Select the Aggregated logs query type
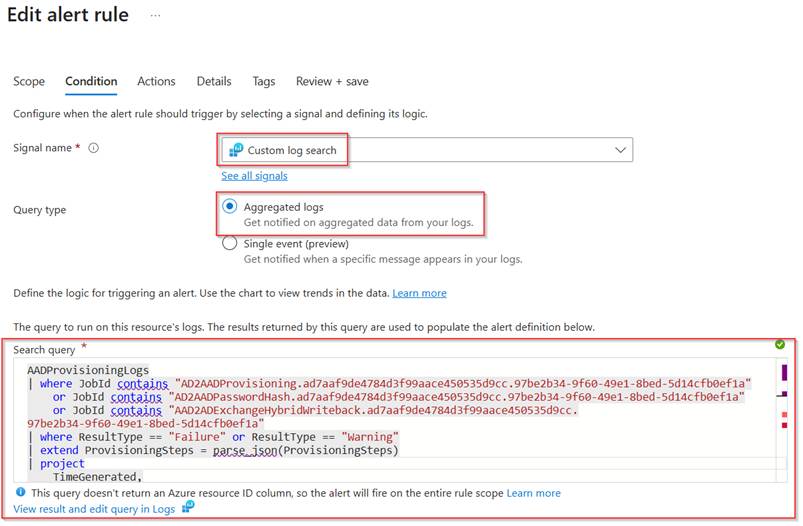The image size is (803, 526). click(x=230, y=207)
